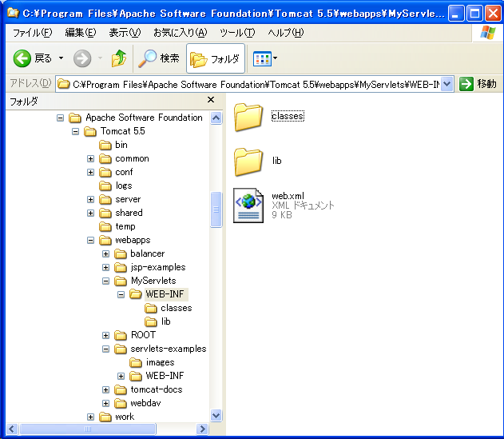
Task: Expand the ROOT folder node
Action: pos(105,335)
